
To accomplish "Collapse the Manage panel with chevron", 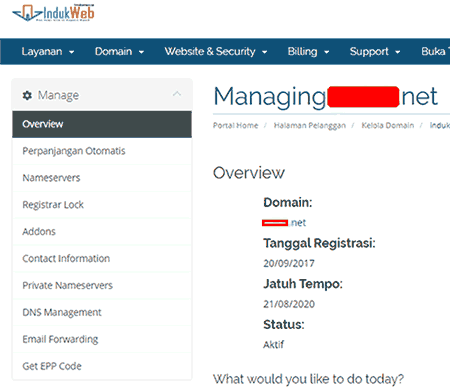I will tap(177, 94).
